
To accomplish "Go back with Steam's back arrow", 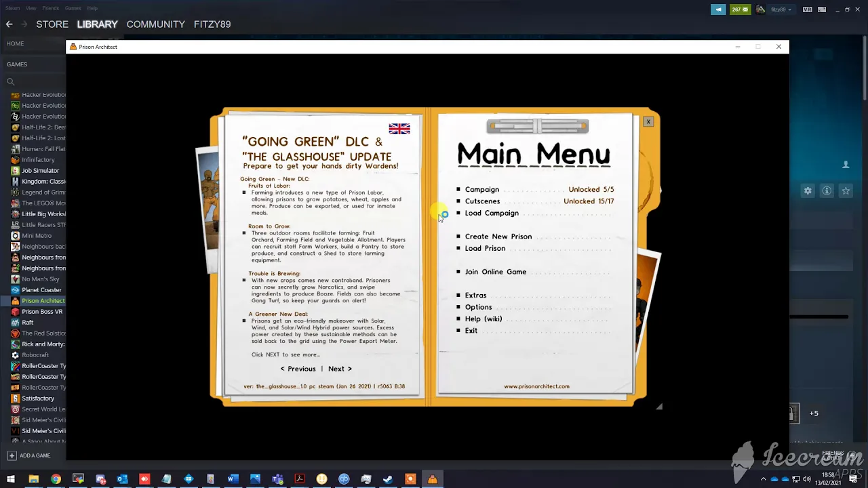I will pos(9,24).
